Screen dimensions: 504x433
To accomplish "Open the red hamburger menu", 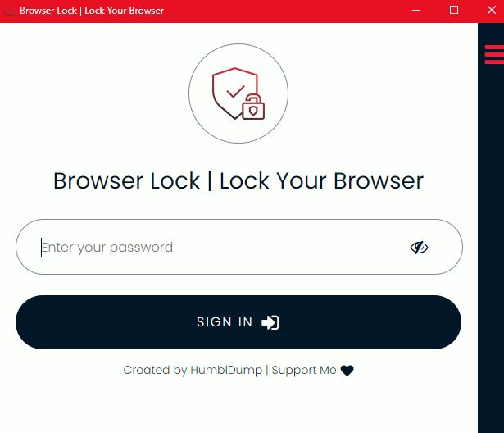I will 494,54.
